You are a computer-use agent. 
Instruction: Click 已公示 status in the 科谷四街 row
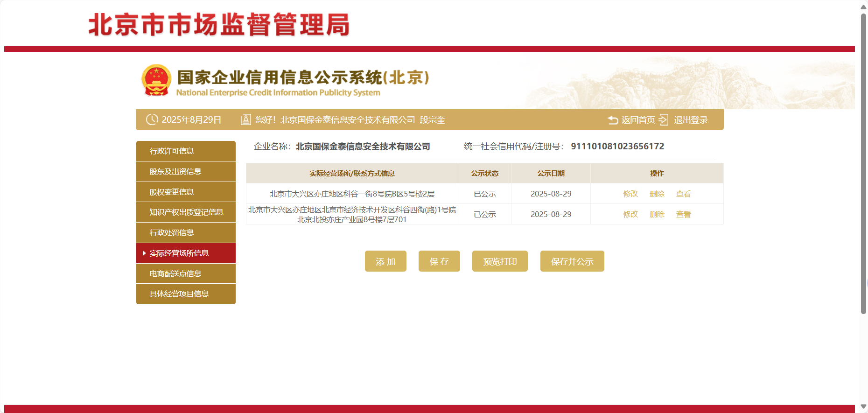coord(485,214)
